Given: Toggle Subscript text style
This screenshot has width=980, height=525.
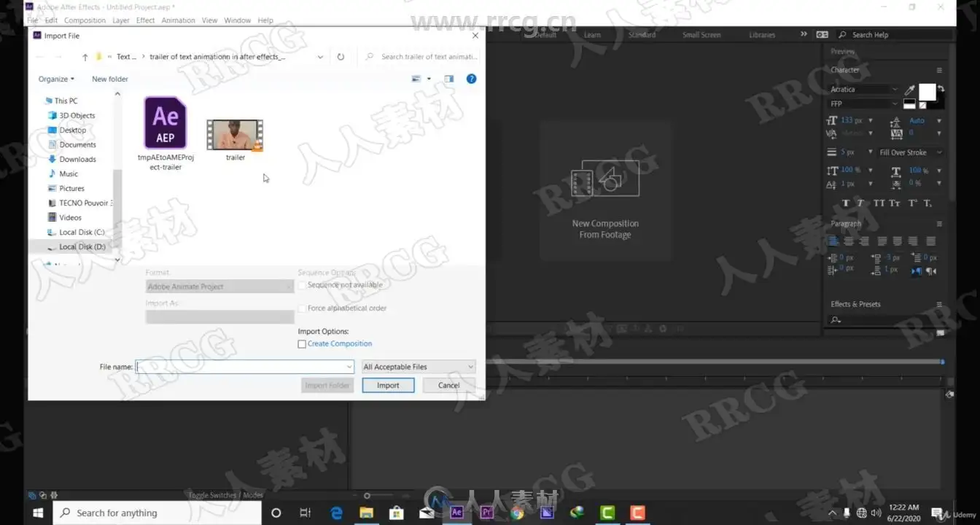Looking at the screenshot, I should pos(927,203).
